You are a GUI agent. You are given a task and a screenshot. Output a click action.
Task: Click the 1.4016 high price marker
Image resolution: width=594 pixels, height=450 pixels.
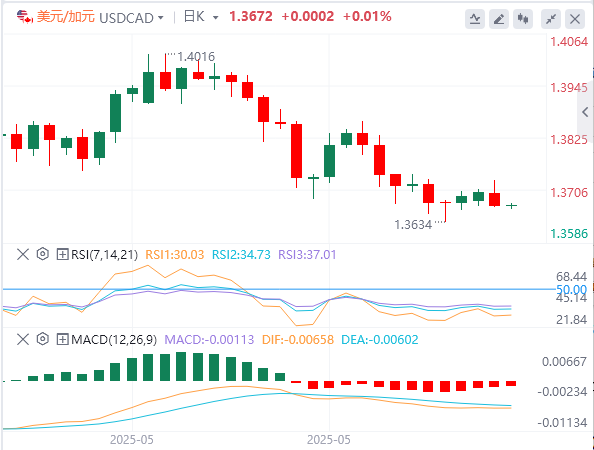tap(196, 57)
